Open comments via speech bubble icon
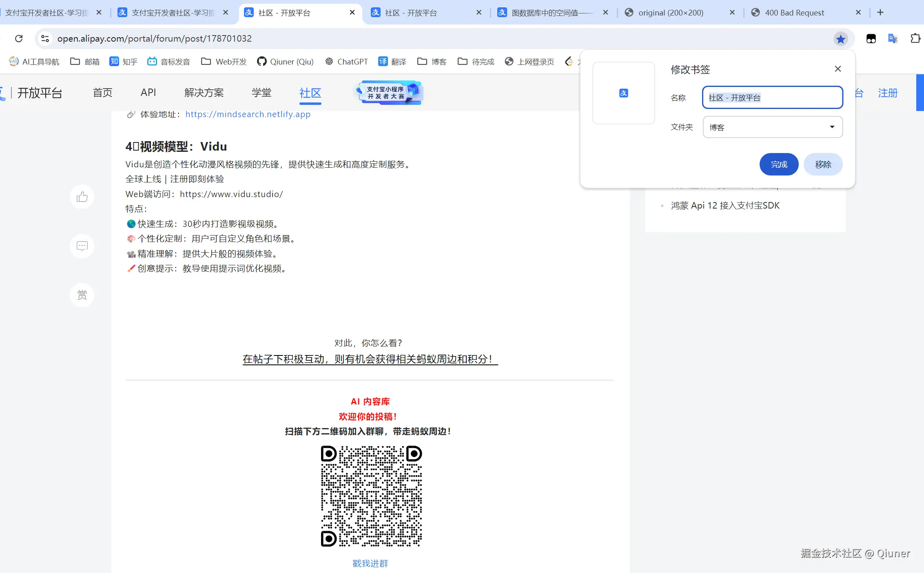The image size is (924, 573). pyautogui.click(x=82, y=246)
